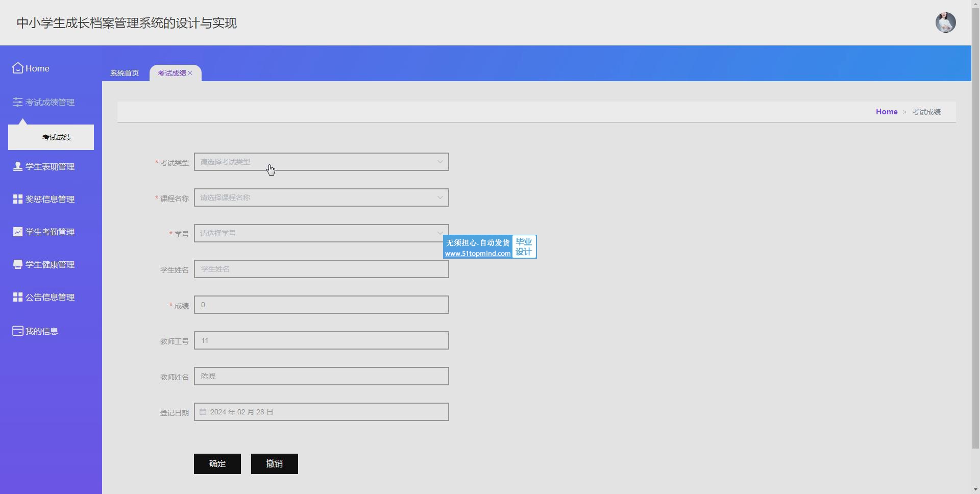This screenshot has width=980, height=494.
Task: Click the Home icon in sidebar
Action: [x=18, y=68]
